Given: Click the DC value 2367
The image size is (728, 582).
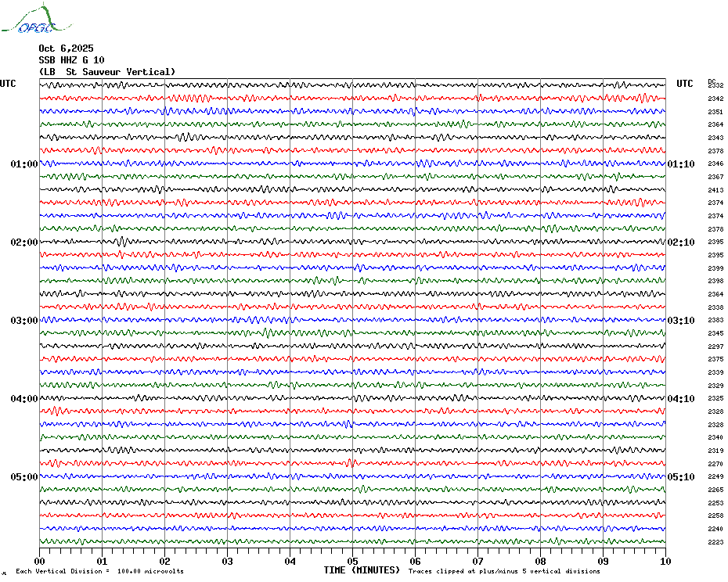Looking at the screenshot, I should click(715, 177).
